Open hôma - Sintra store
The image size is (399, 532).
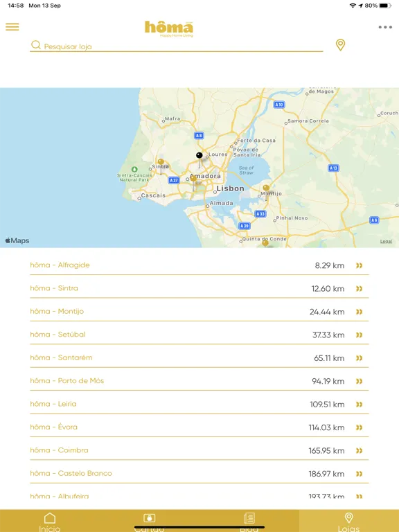(x=199, y=288)
